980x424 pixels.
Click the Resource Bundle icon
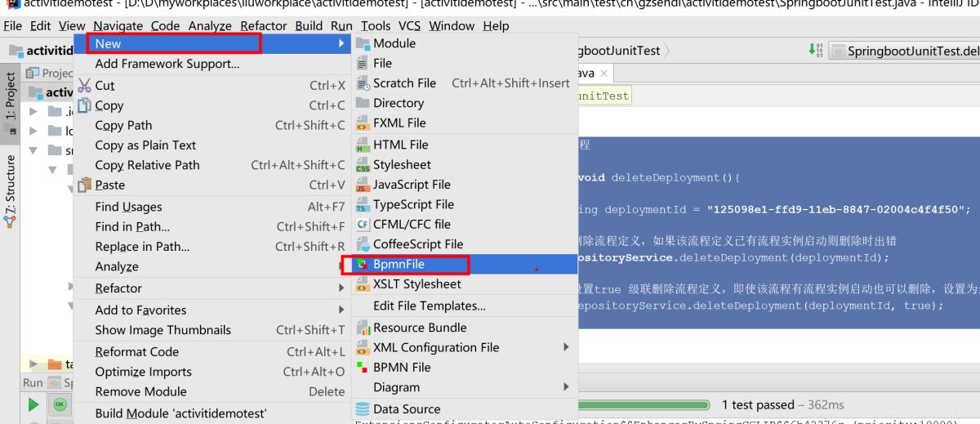point(363,328)
